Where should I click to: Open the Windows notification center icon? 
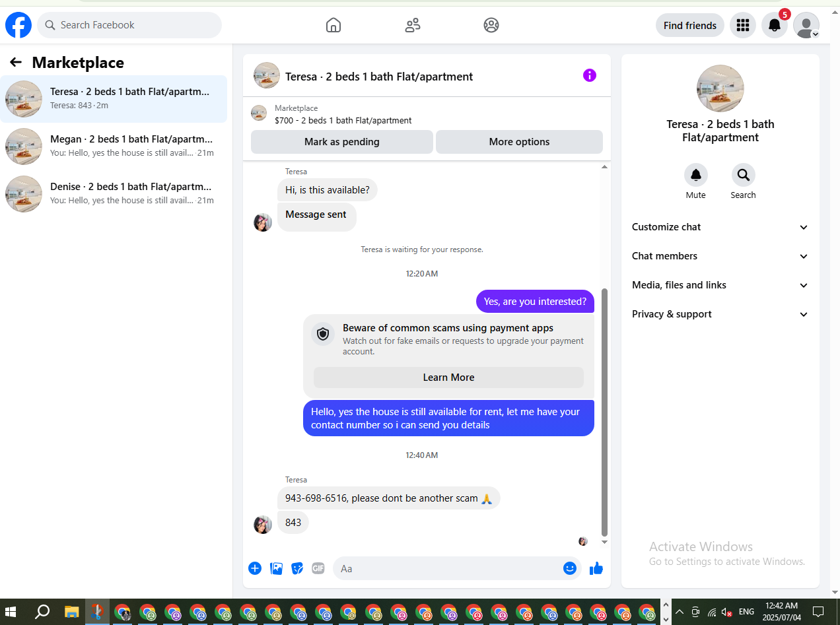pyautogui.click(x=818, y=611)
